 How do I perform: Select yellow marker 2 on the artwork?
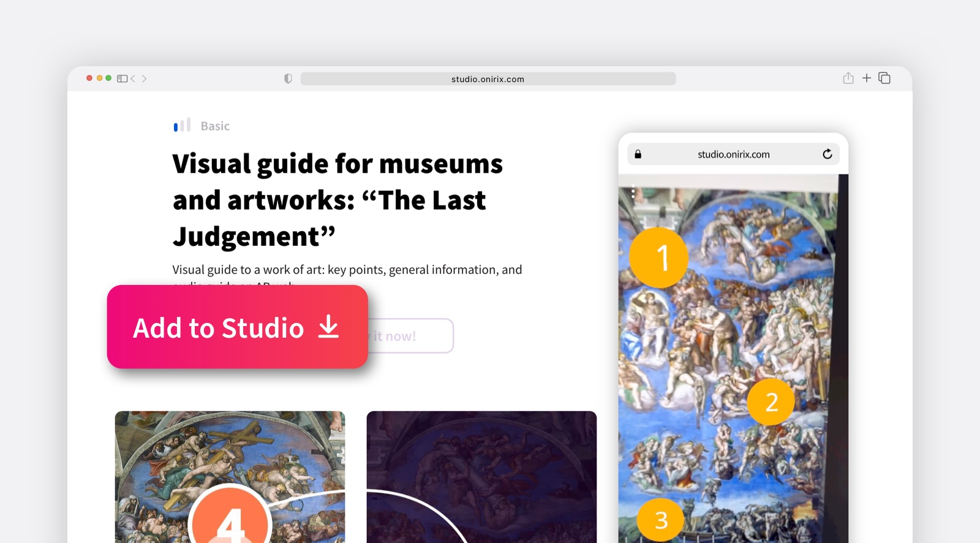771,402
